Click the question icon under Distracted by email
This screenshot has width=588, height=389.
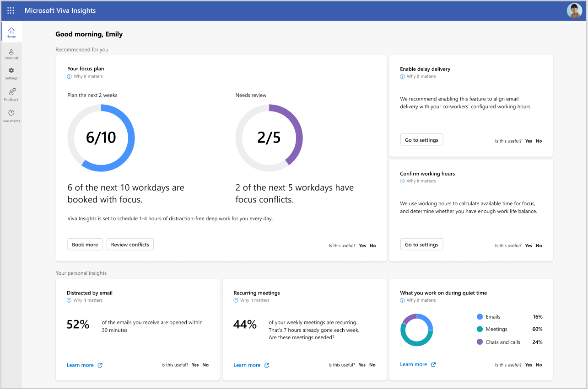pos(69,300)
